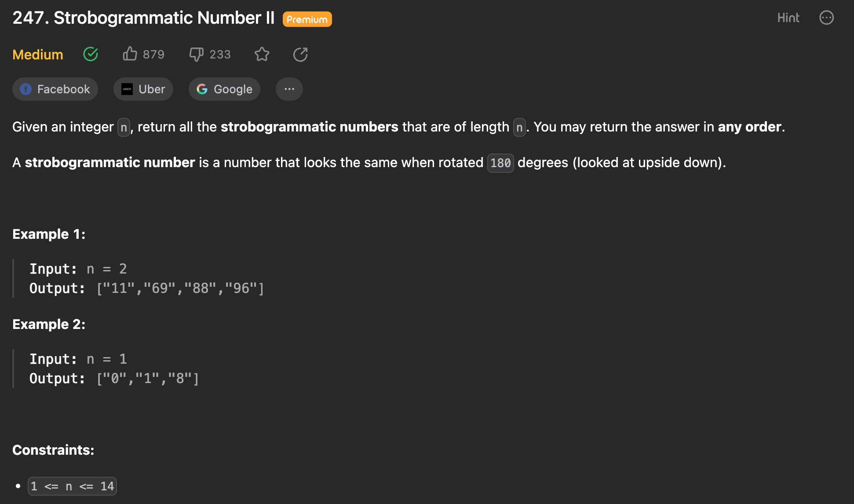Click the constraint code box 1 <= n <= 14
This screenshot has width=854, height=504.
[x=72, y=486]
